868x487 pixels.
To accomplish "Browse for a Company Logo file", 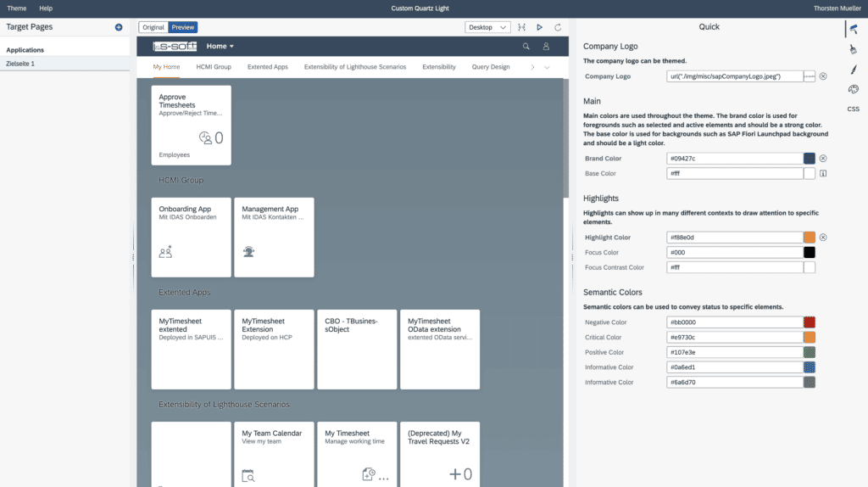I will [x=810, y=76].
